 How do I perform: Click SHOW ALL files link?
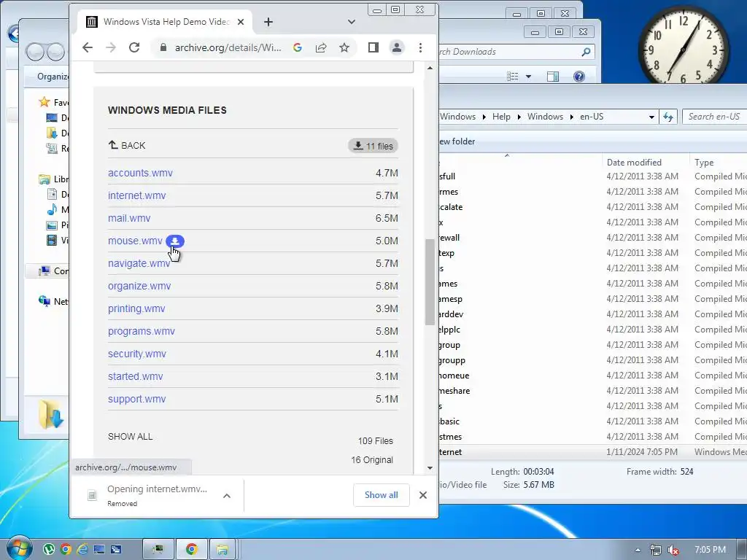pos(130,436)
